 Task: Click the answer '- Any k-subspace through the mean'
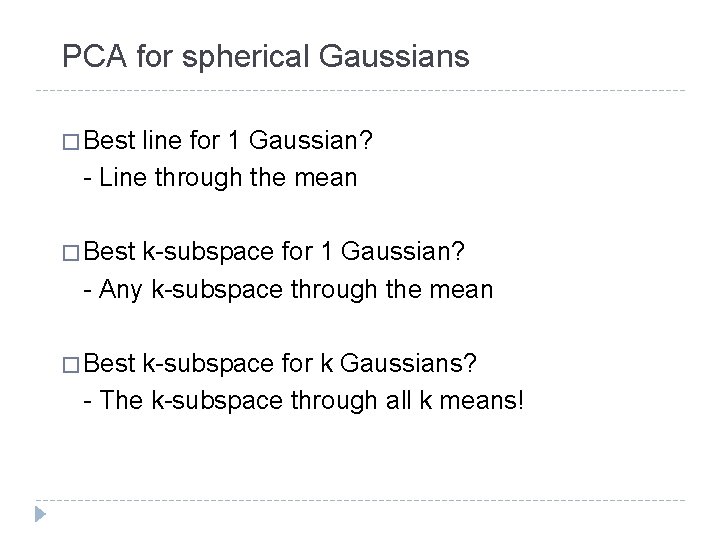click(x=288, y=290)
